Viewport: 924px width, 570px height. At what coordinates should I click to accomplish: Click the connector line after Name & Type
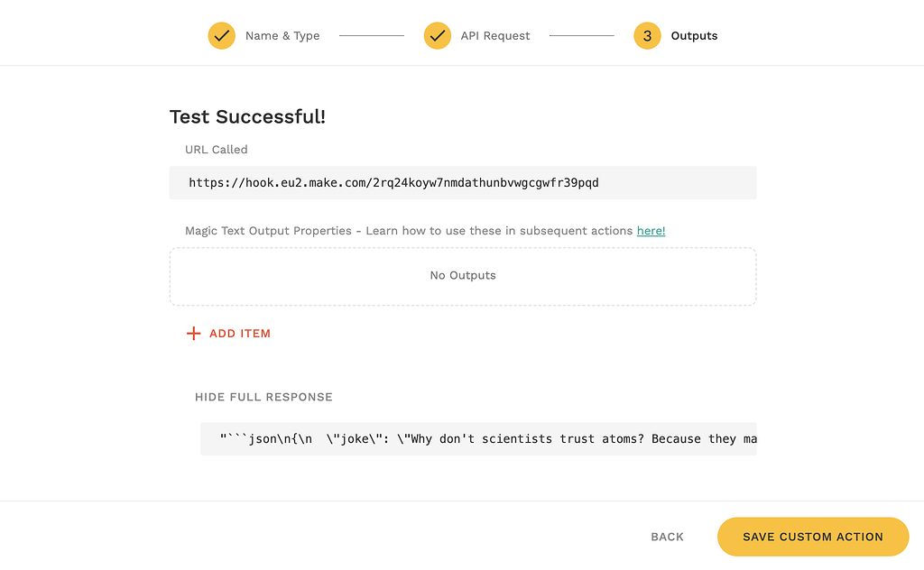372,36
